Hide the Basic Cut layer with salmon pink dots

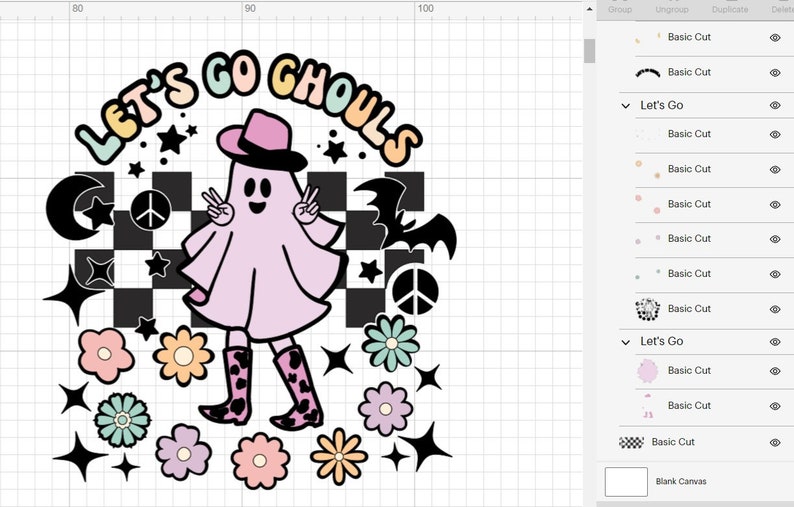click(775, 205)
